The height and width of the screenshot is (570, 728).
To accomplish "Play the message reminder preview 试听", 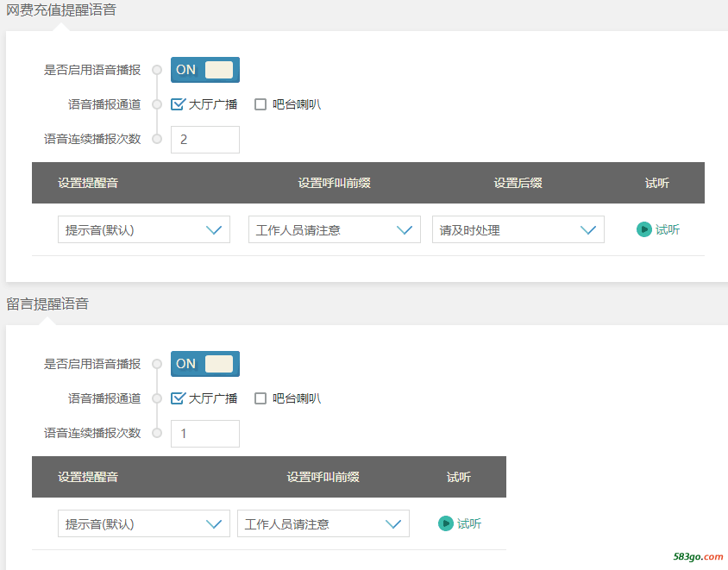I will pyautogui.click(x=460, y=523).
